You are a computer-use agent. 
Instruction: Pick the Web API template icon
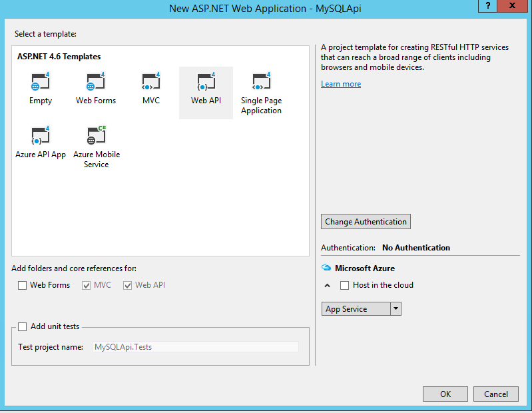pyautogui.click(x=206, y=83)
